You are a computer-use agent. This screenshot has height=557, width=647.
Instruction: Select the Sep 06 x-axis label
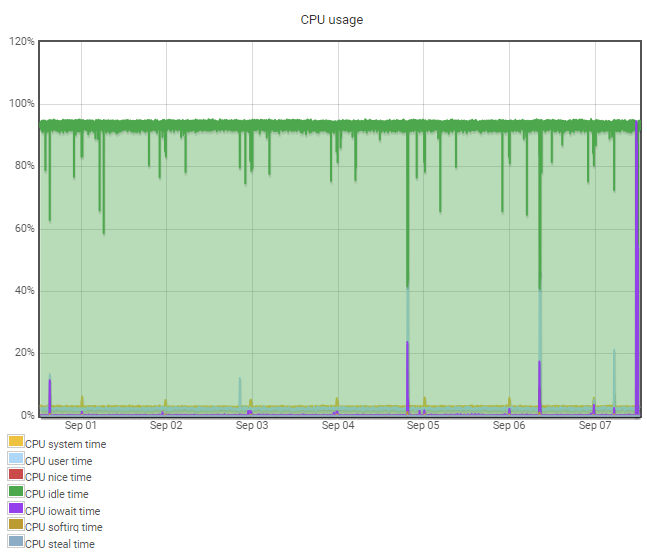(509, 425)
